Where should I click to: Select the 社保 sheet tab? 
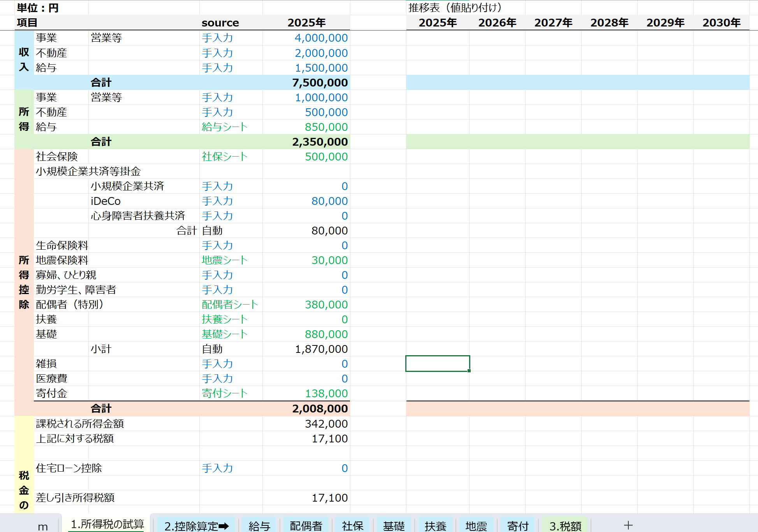tap(352, 526)
